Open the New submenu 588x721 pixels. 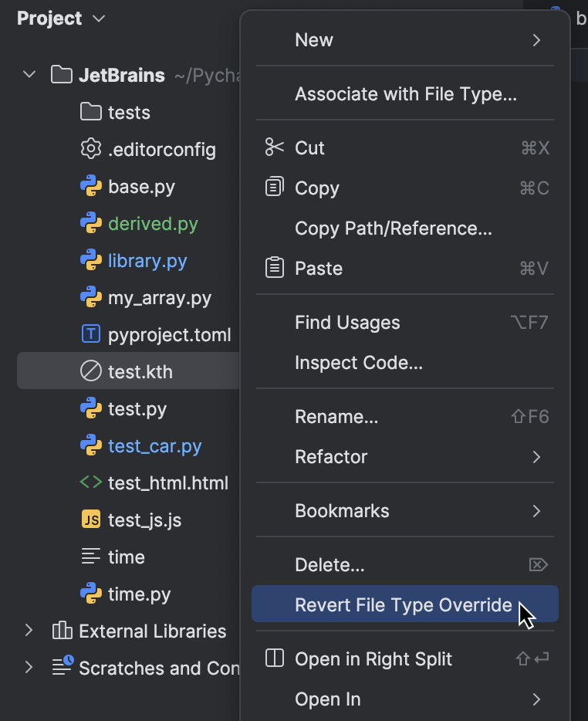pyautogui.click(x=314, y=39)
